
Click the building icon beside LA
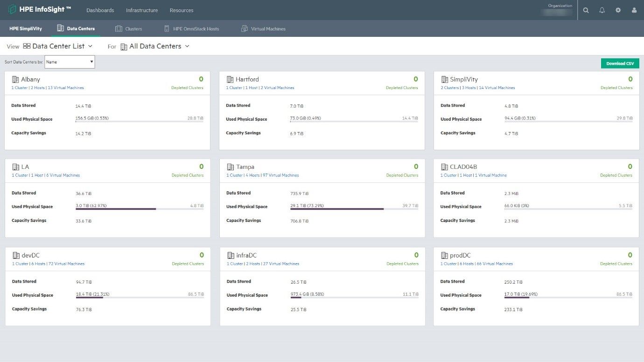click(x=15, y=167)
